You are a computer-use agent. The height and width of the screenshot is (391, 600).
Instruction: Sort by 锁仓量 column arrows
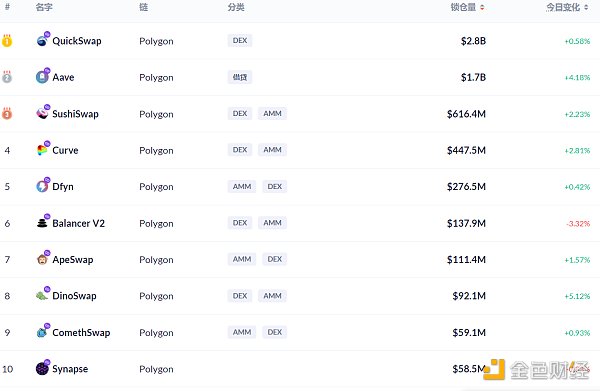(482, 7)
